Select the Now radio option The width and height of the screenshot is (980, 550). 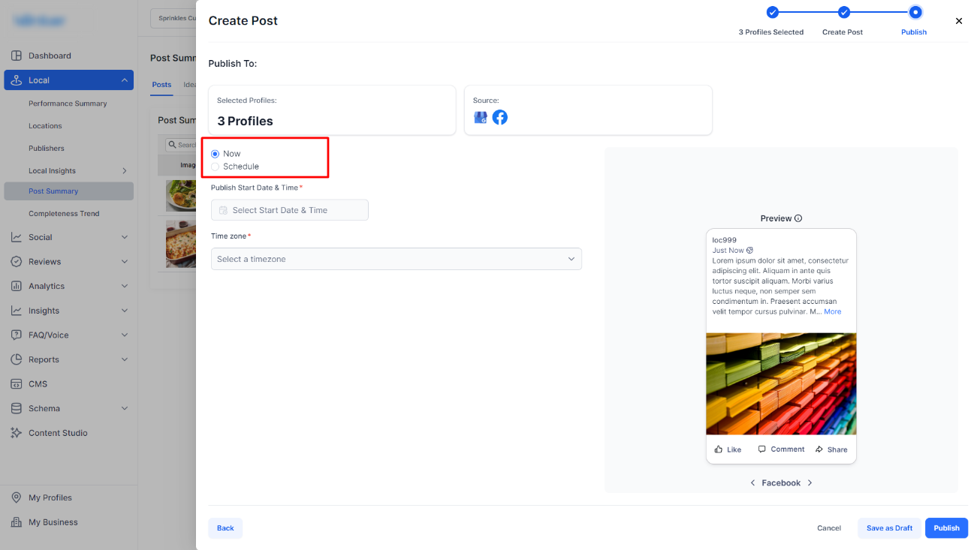click(x=216, y=154)
